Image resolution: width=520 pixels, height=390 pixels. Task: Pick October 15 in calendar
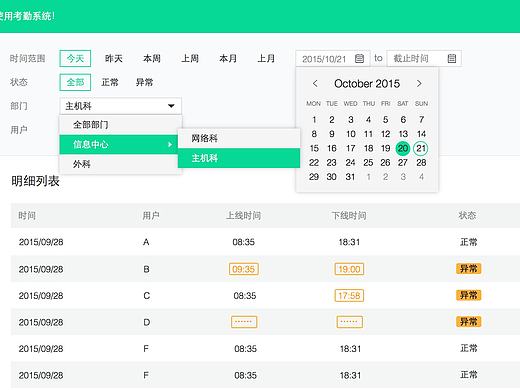[314, 148]
